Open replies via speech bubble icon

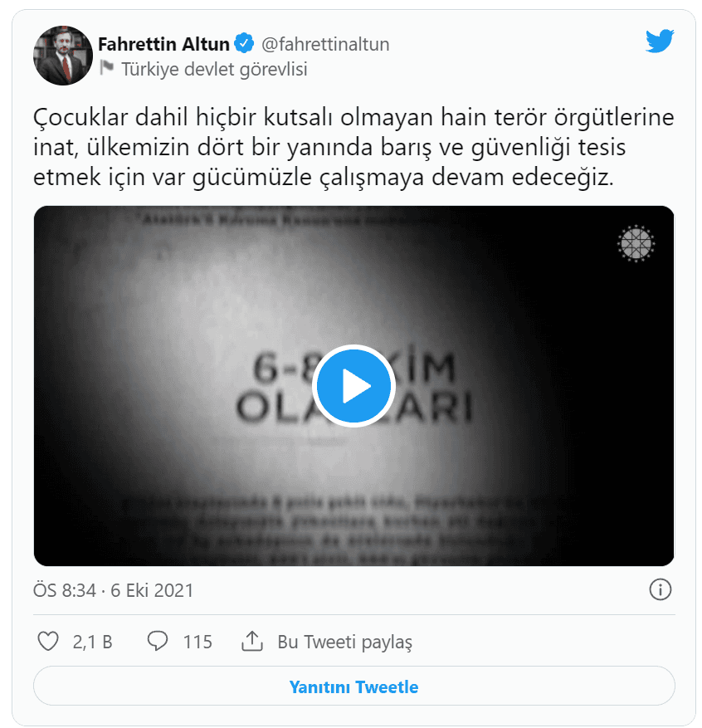[x=158, y=641]
